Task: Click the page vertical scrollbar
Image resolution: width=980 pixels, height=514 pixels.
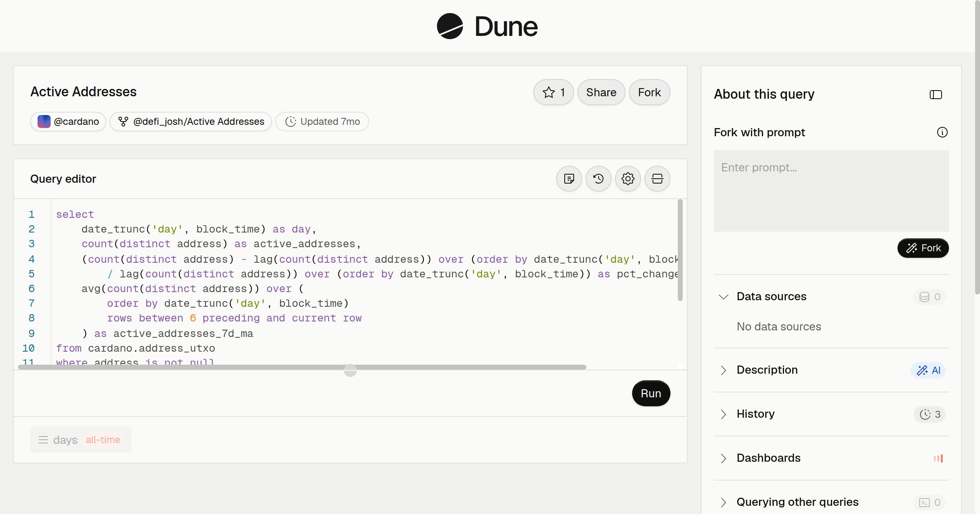Action: coord(977,147)
